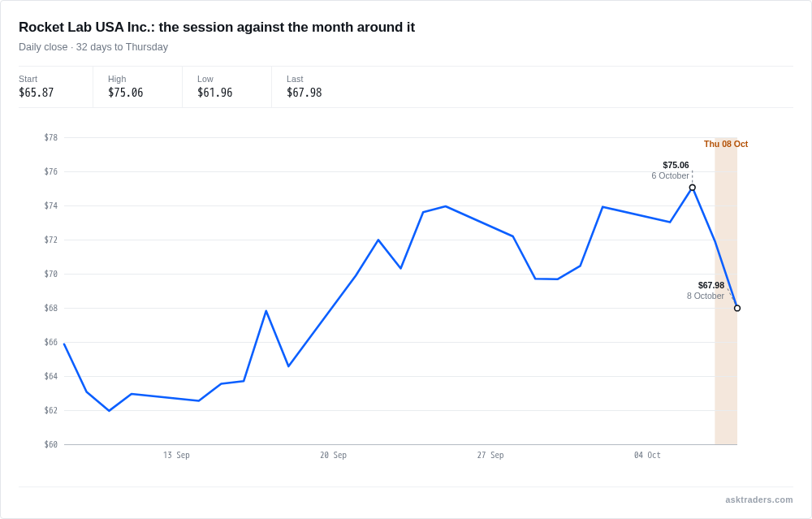This screenshot has height=519, width=812.
Task: Select the Start $65.87 stat box
Action: pyautogui.click(x=55, y=87)
